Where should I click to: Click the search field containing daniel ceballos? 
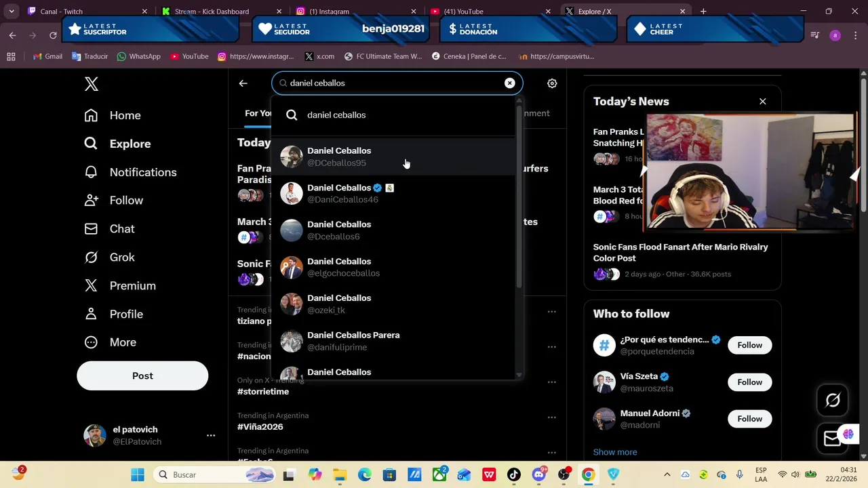coord(397,83)
